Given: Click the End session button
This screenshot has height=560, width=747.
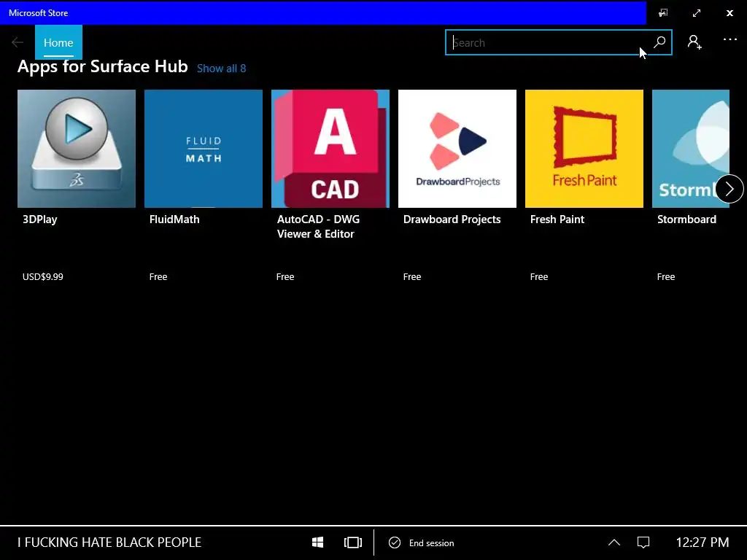Looking at the screenshot, I should tap(422, 542).
